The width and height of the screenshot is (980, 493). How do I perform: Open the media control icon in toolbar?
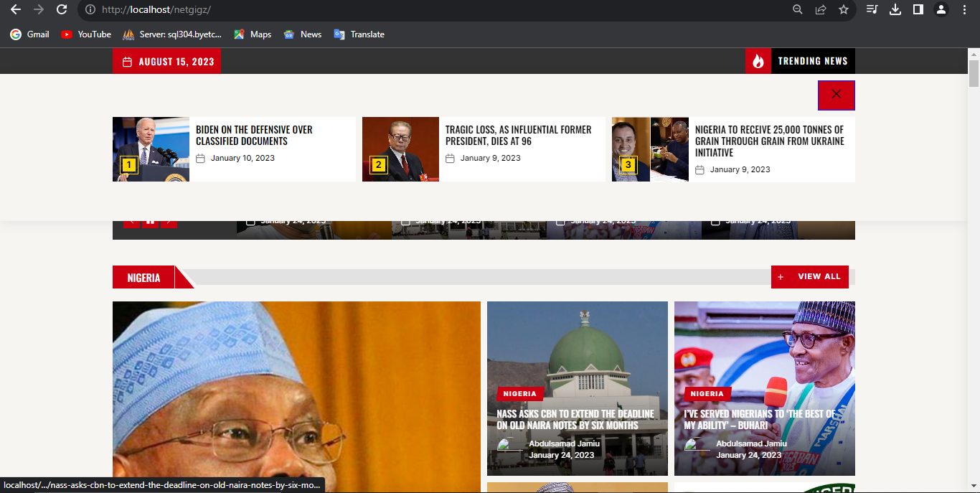[872, 9]
